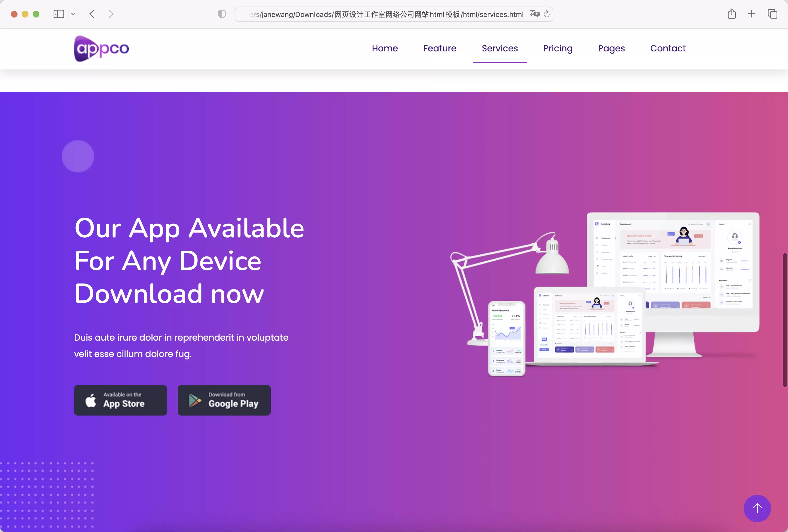Click the Pricing navigation link
The height and width of the screenshot is (532, 788).
coord(558,48)
